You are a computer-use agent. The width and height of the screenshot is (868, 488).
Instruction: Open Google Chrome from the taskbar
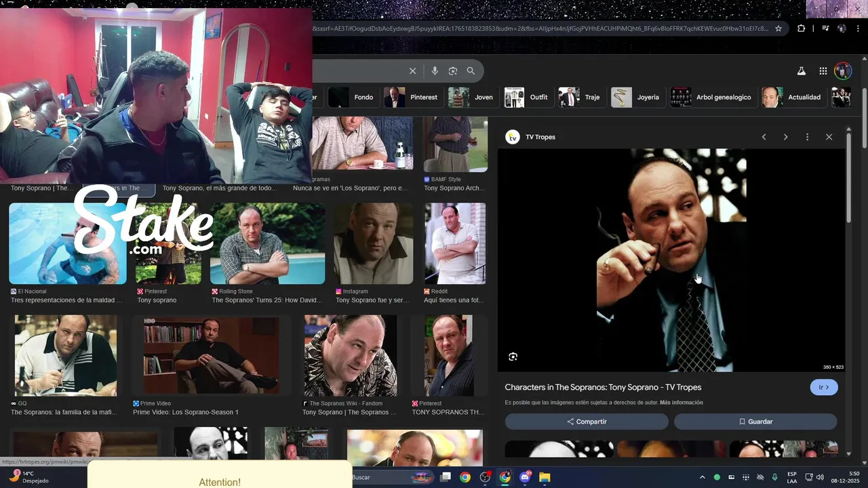pyautogui.click(x=465, y=477)
